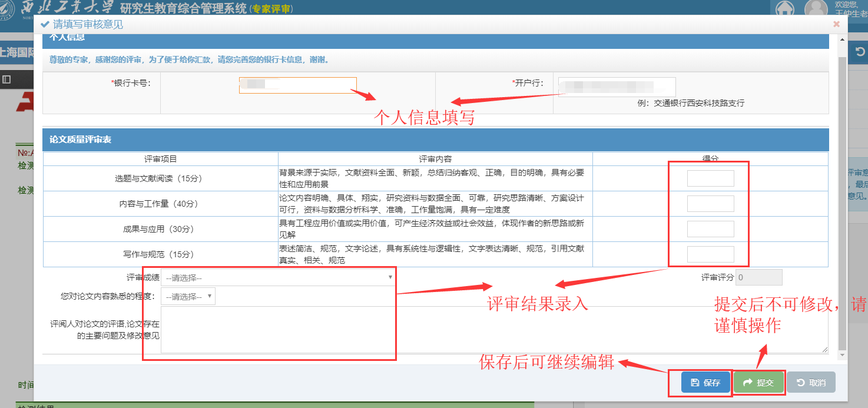Select the score box for 内容与工作量
Viewport: 868px width, 408px height.
click(710, 204)
